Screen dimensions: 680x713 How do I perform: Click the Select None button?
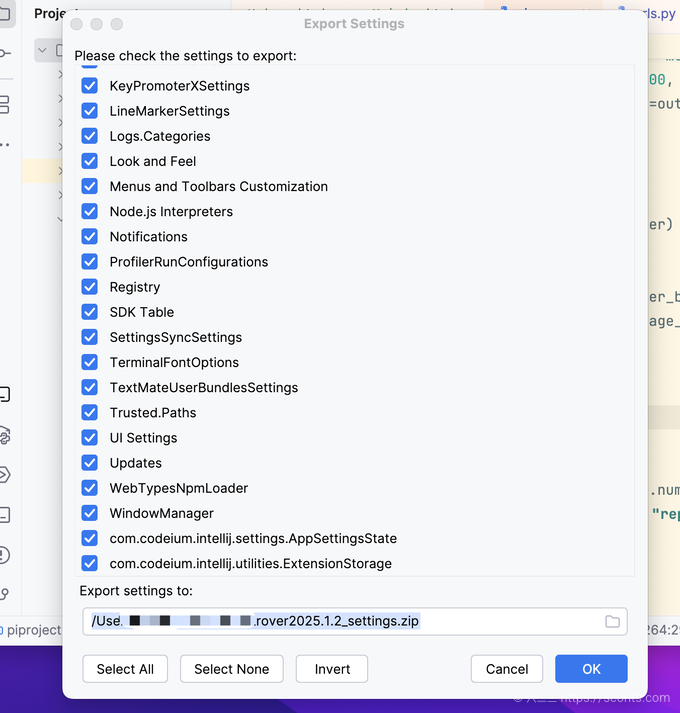click(232, 669)
